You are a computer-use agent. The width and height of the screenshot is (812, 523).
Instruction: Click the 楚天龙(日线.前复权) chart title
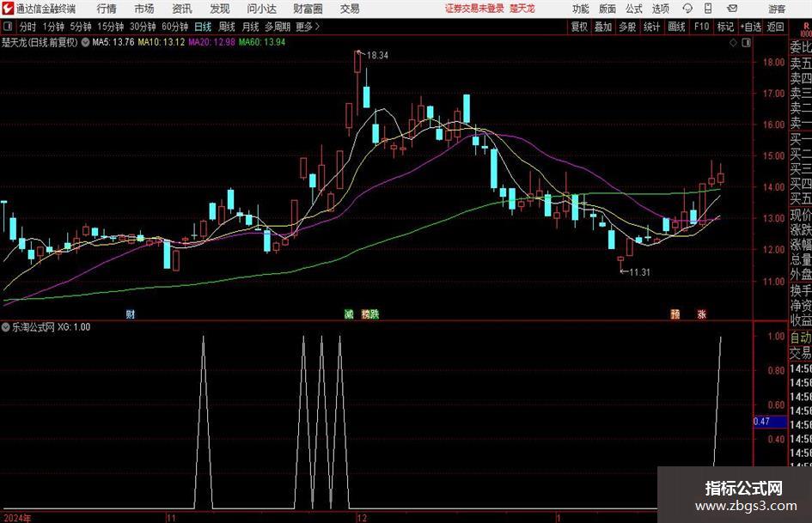[40, 42]
